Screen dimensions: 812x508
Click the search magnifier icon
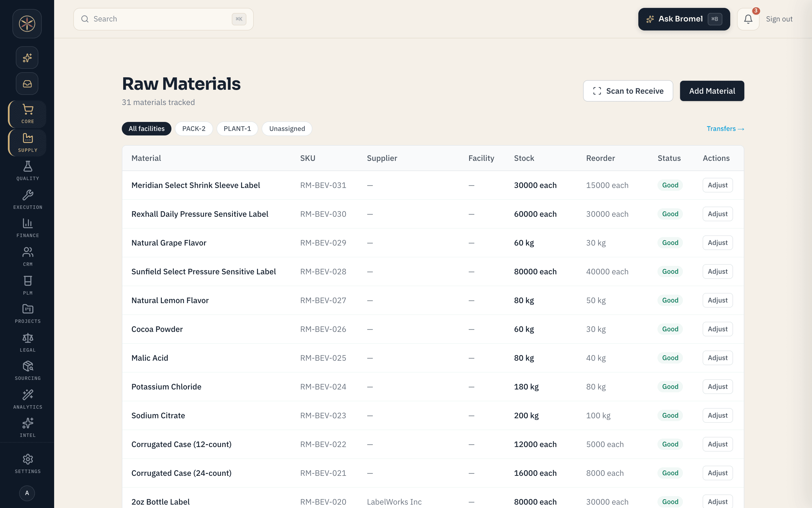[x=85, y=19]
